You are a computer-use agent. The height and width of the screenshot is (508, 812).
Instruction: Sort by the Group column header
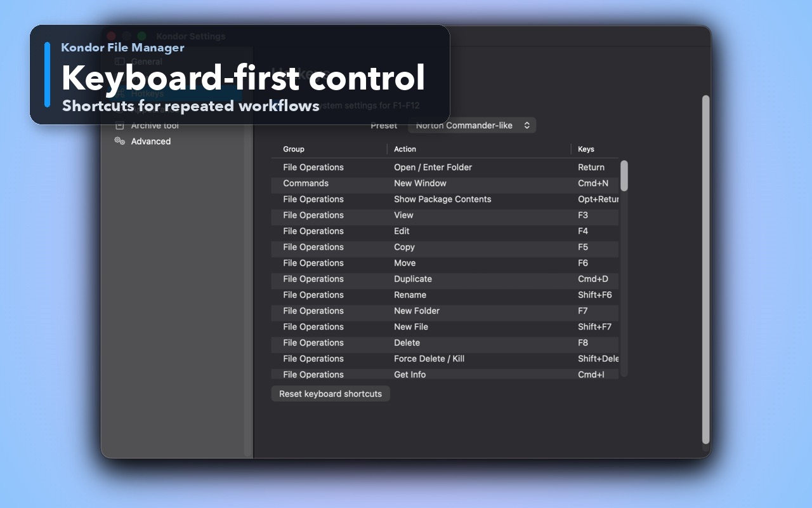294,149
